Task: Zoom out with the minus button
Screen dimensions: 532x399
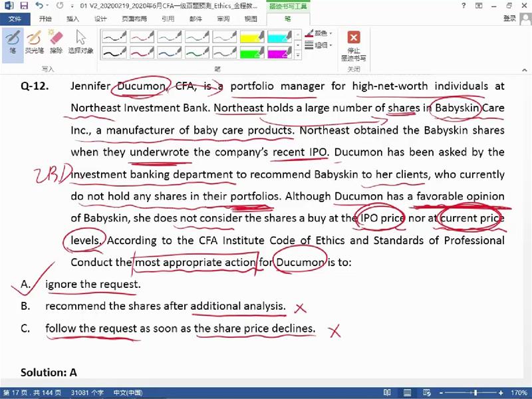Action: pos(441,393)
